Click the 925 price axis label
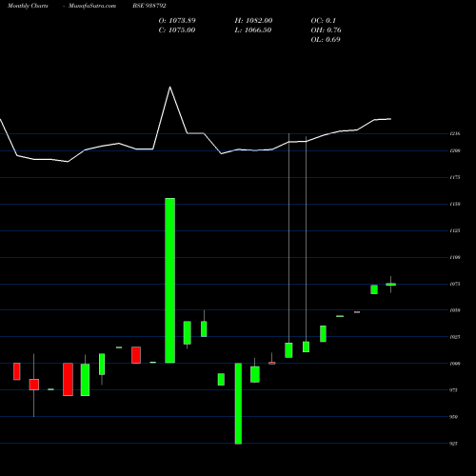Screen dimensions: 476x476 click(x=453, y=444)
